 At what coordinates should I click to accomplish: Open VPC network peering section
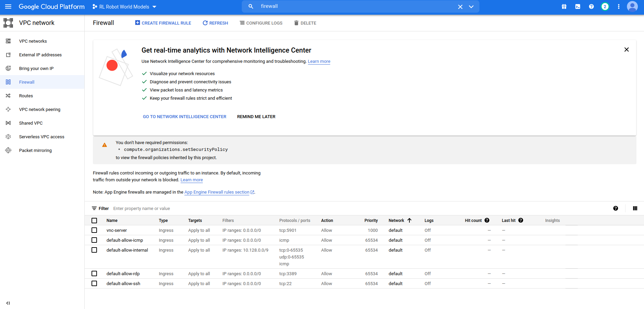click(x=40, y=109)
